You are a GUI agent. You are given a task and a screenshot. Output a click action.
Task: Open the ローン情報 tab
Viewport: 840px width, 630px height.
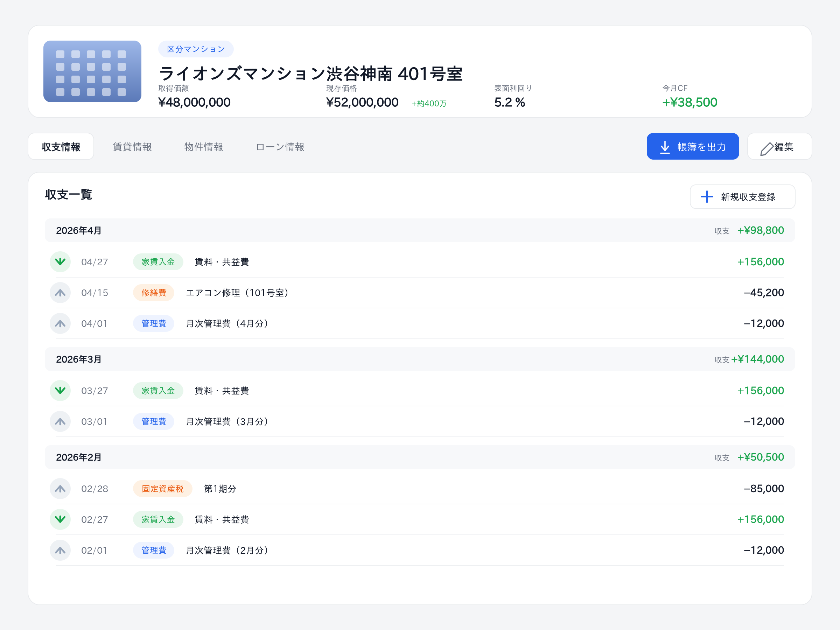(280, 147)
